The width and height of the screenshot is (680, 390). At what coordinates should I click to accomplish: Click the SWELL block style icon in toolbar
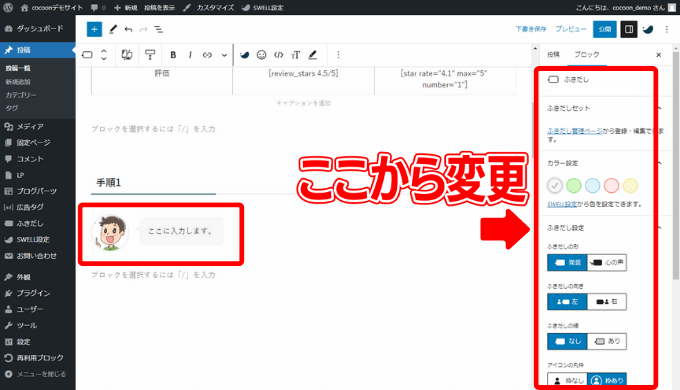coord(127,55)
